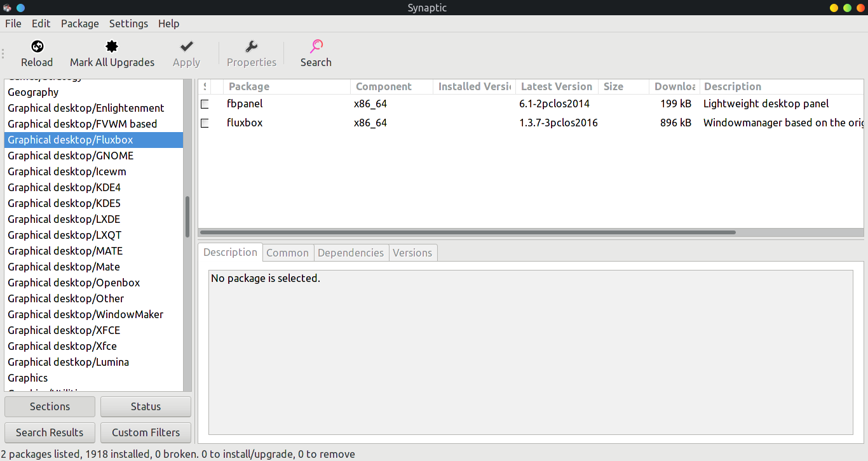
Task: Click version 6.1-2pclos2014 cell
Action: [x=554, y=104]
